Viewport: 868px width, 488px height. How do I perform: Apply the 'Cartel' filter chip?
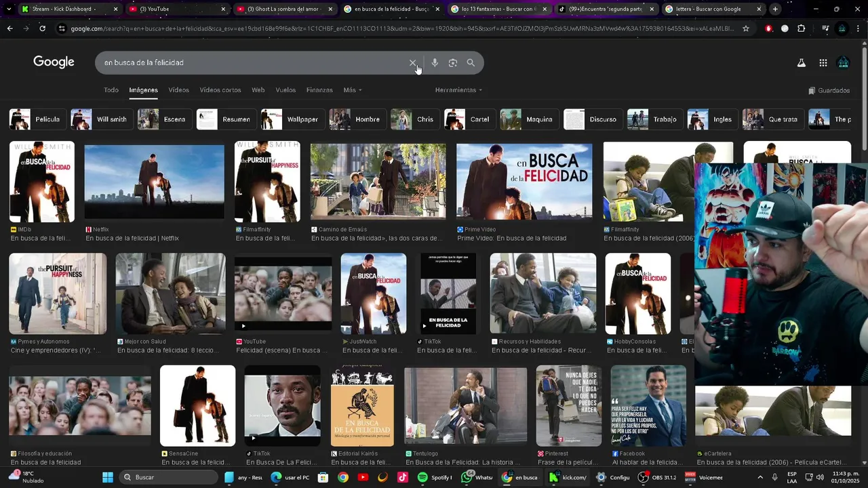[469, 119]
